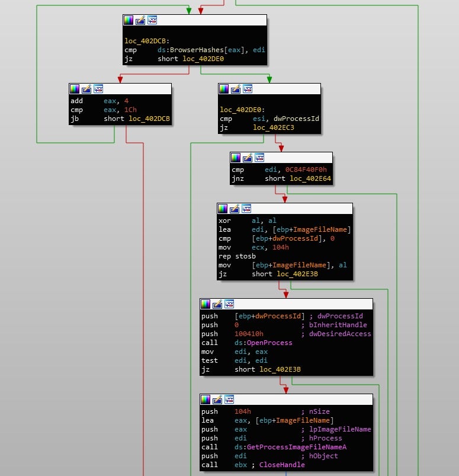The image size is (459, 476).
Task: Group the 'add eax, 4' node using its group icon
Action: coord(98,89)
